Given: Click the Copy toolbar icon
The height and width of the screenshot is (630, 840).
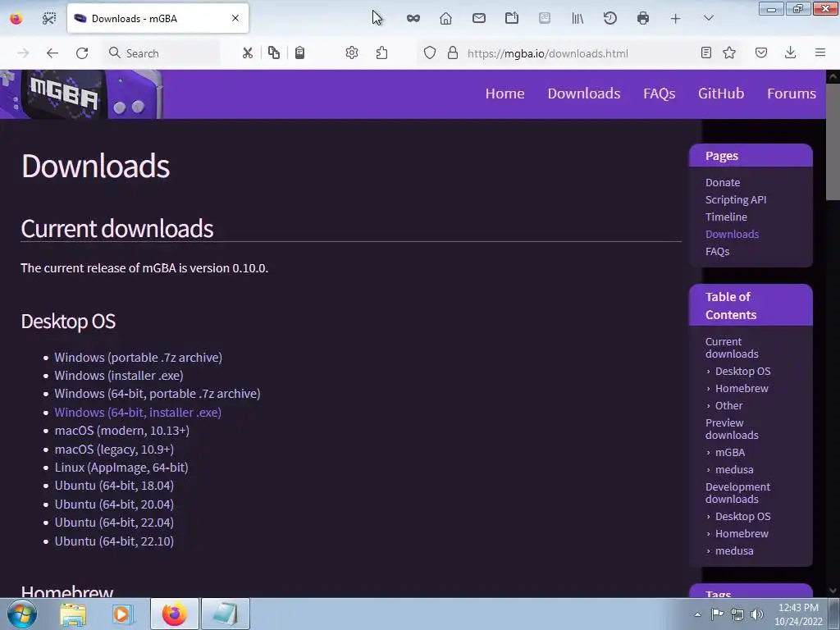Looking at the screenshot, I should tap(274, 52).
